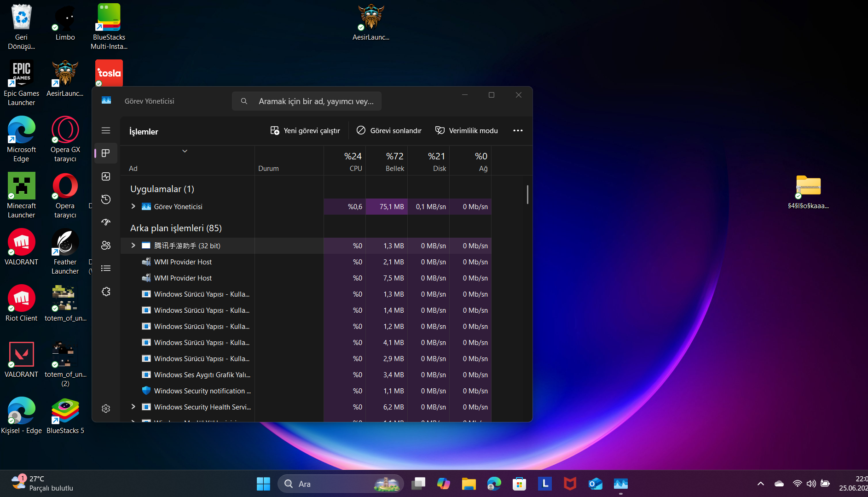Screen dimensions: 868x497
Task: Open Microsoft Store from the taskbar
Action: (519, 484)
